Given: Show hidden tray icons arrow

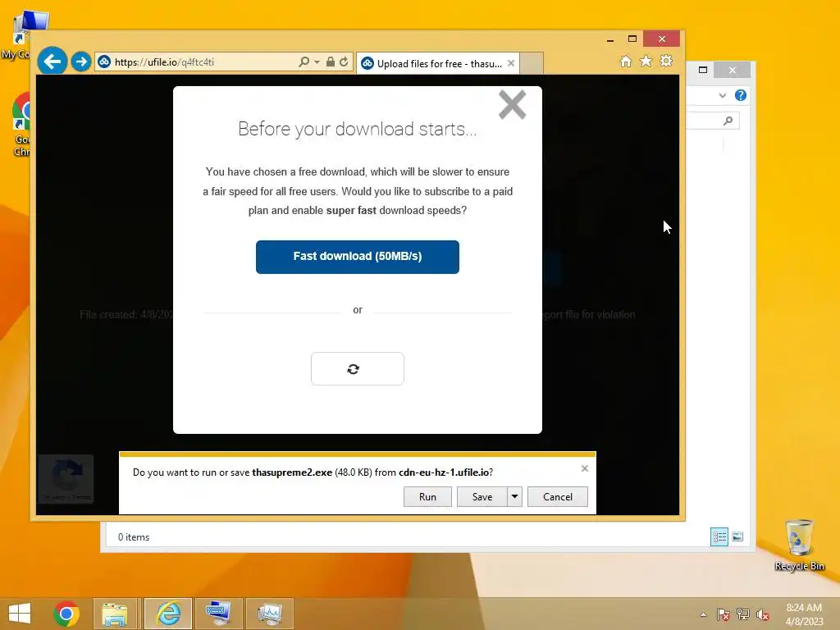Looking at the screenshot, I should [x=703, y=614].
